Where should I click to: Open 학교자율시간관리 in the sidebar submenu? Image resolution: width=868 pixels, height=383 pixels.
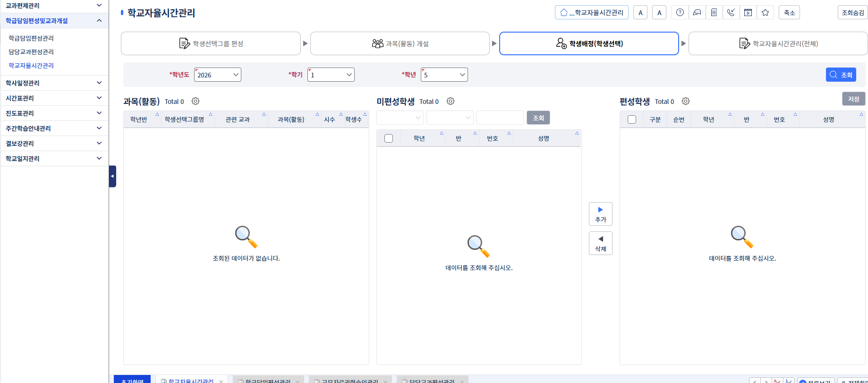[31, 66]
